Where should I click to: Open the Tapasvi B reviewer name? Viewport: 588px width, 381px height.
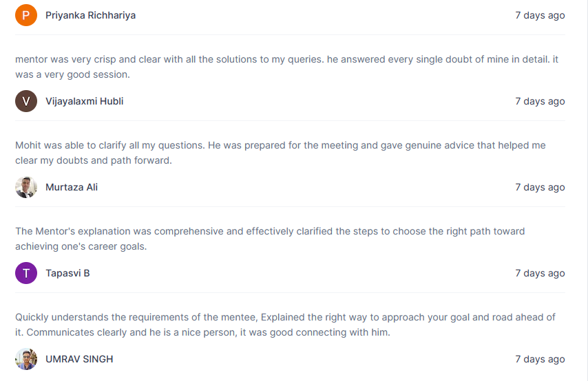pyautogui.click(x=67, y=273)
